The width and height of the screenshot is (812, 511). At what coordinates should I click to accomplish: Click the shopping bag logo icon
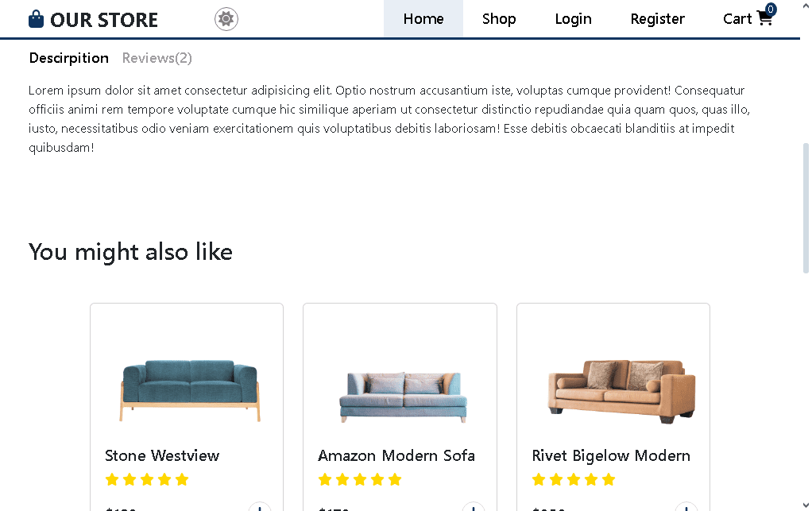click(36, 19)
